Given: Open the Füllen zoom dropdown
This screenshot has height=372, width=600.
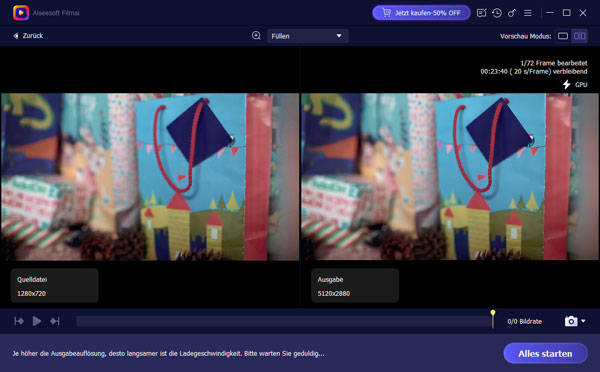Looking at the screenshot, I should coord(307,36).
